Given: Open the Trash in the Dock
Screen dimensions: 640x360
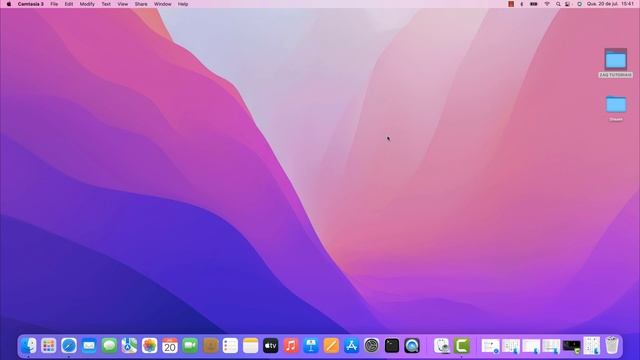Looking at the screenshot, I should 612,345.
